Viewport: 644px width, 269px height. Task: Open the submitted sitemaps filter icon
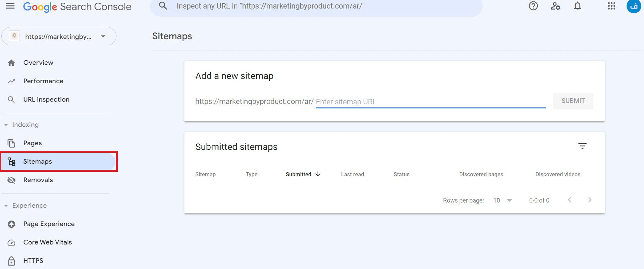(x=582, y=146)
